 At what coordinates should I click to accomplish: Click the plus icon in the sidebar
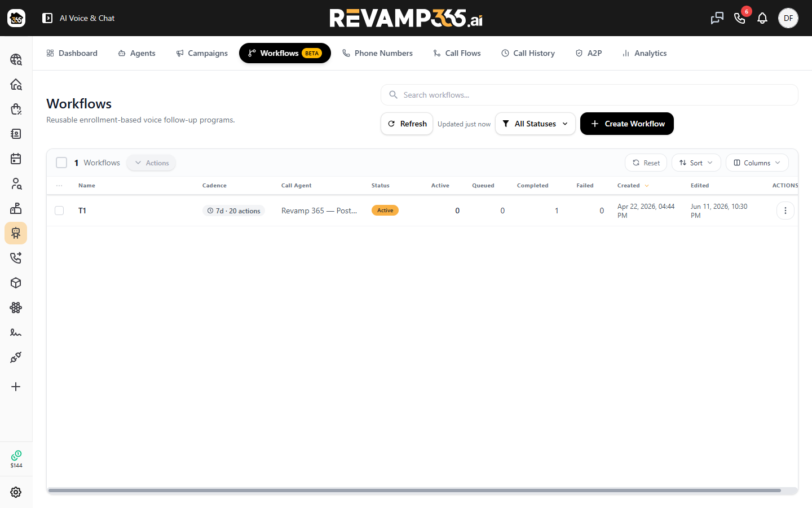pos(16,387)
